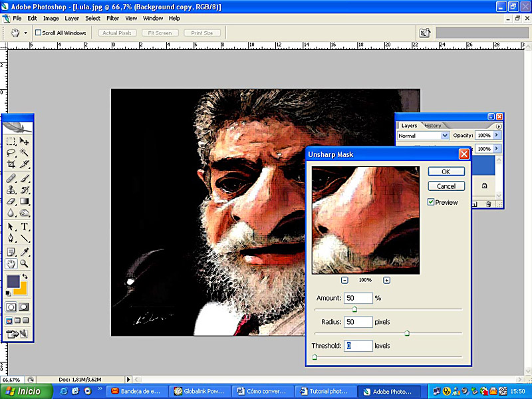Image resolution: width=532 pixels, height=399 pixels.
Task: Zoom in the Unsharp Mask preview
Action: coord(386,281)
